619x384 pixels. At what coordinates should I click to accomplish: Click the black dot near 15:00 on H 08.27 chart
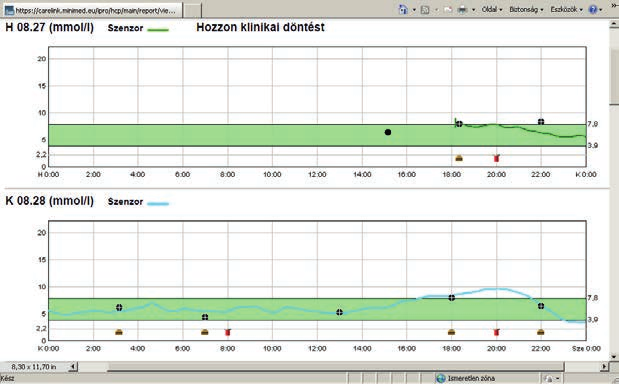(388, 132)
